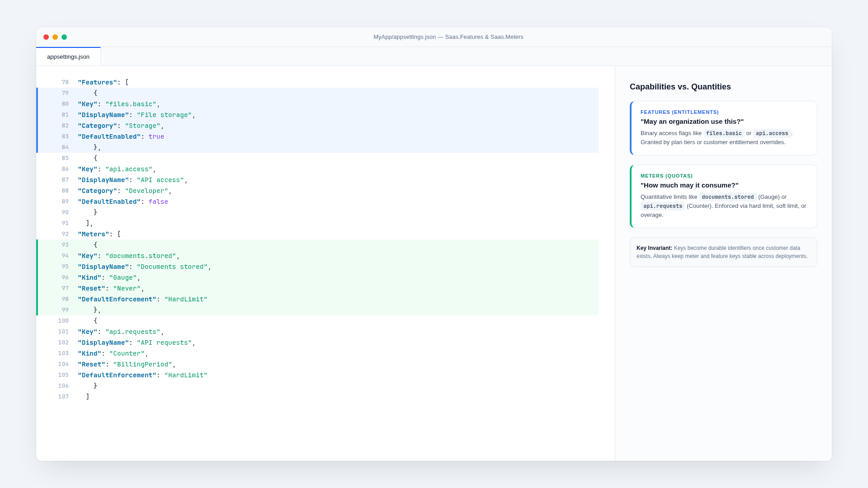Image resolution: width=868 pixels, height=488 pixels.
Task: Click line number 92 in gutter
Action: [x=65, y=234]
